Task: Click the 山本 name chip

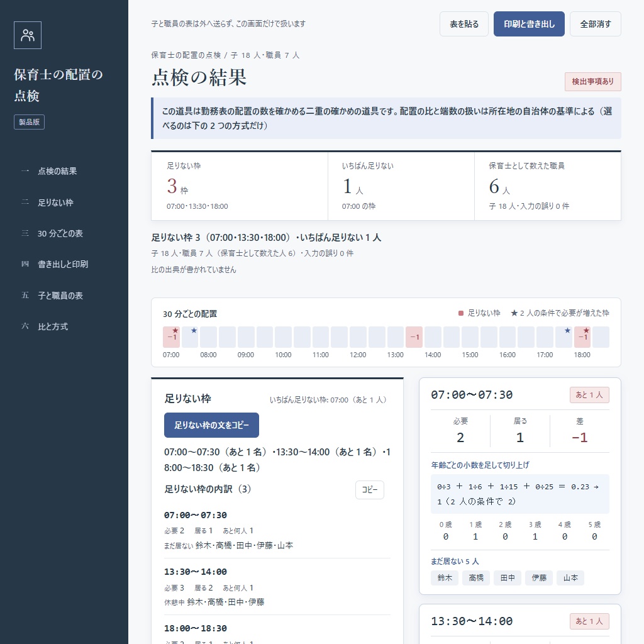Action: pyautogui.click(x=570, y=578)
